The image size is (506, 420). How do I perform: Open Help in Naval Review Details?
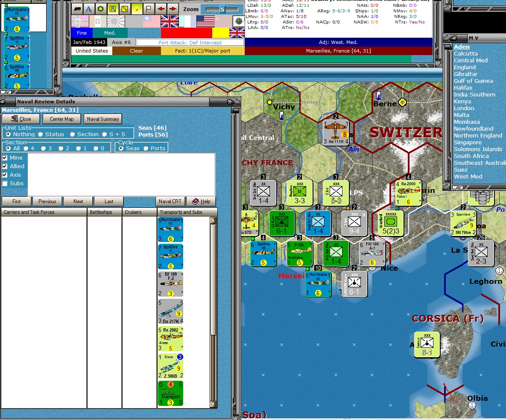pos(201,201)
